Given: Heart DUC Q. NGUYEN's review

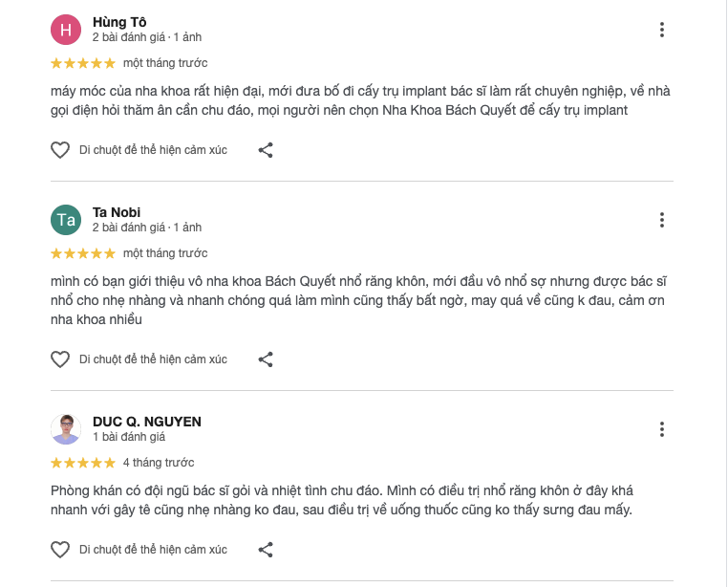Looking at the screenshot, I should click(60, 550).
